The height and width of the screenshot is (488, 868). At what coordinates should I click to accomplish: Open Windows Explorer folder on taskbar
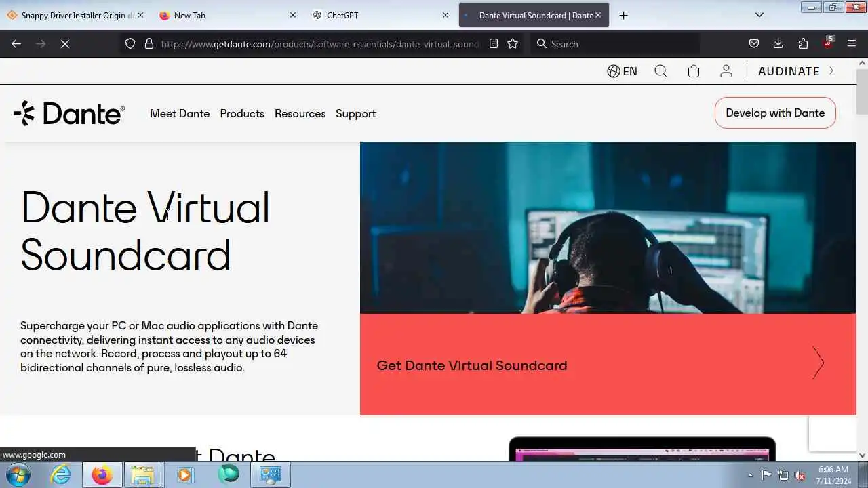click(x=142, y=474)
